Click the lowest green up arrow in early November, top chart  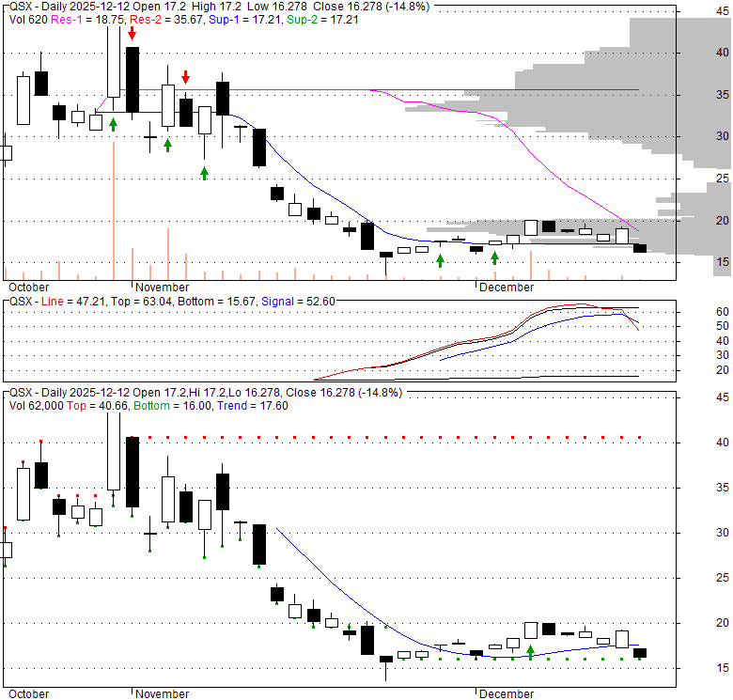204,173
